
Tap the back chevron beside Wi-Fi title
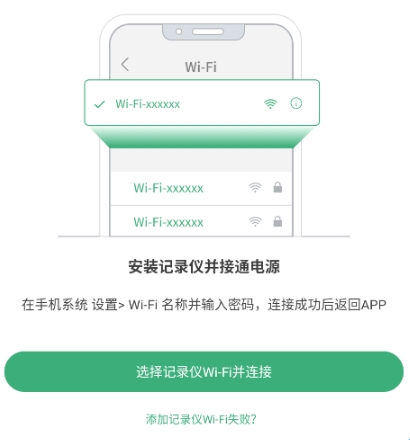pos(125,64)
